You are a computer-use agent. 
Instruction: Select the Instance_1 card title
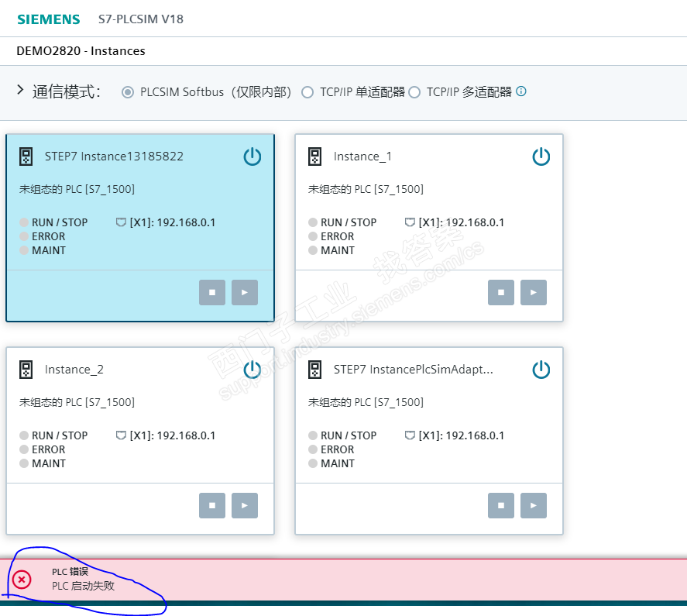[x=362, y=157]
